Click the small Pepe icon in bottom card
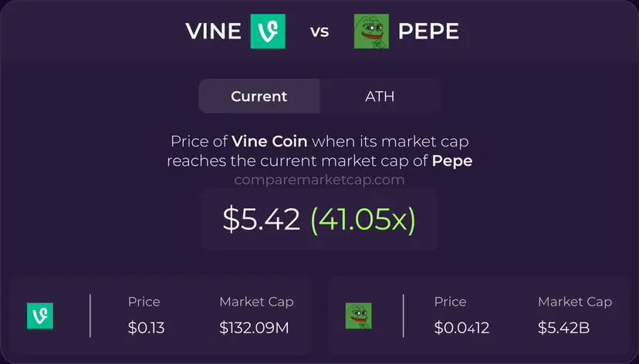Image resolution: width=639 pixels, height=364 pixels. click(359, 316)
